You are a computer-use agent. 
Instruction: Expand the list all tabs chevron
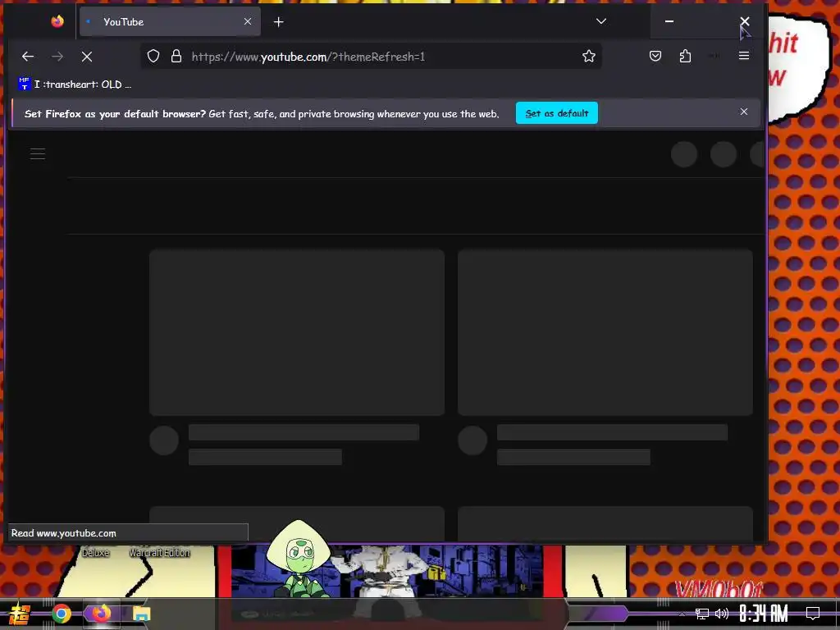(x=601, y=21)
